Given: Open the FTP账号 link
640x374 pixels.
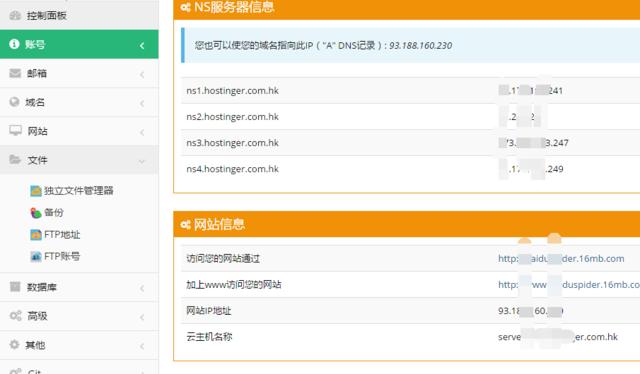Looking at the screenshot, I should [62, 256].
